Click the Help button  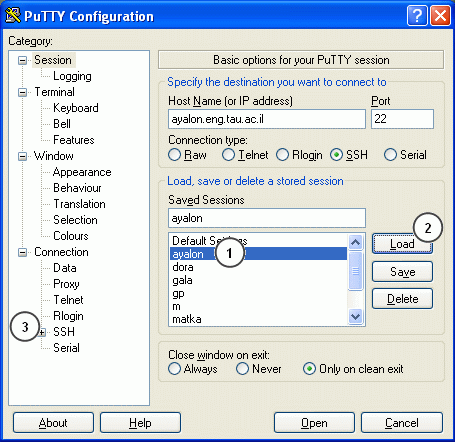pos(140,423)
